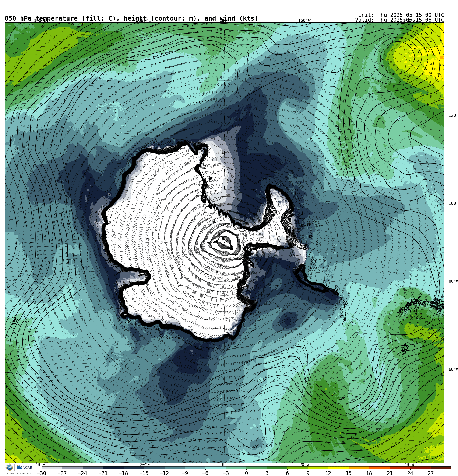Click the 9 colorbar label
This screenshot has height=476, width=458.
coord(308,473)
